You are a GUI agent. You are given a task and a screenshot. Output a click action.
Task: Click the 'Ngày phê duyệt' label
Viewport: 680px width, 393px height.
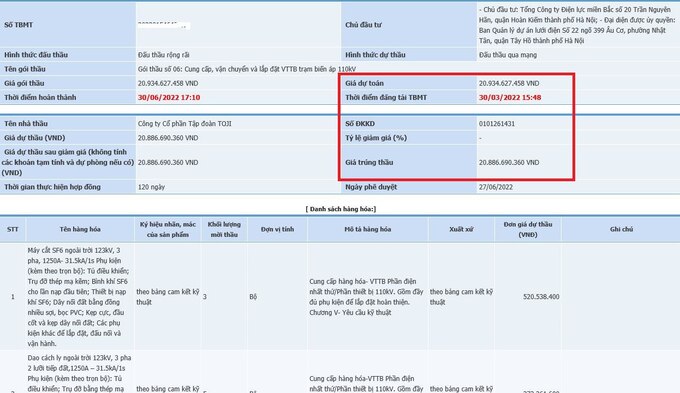coord(371,187)
